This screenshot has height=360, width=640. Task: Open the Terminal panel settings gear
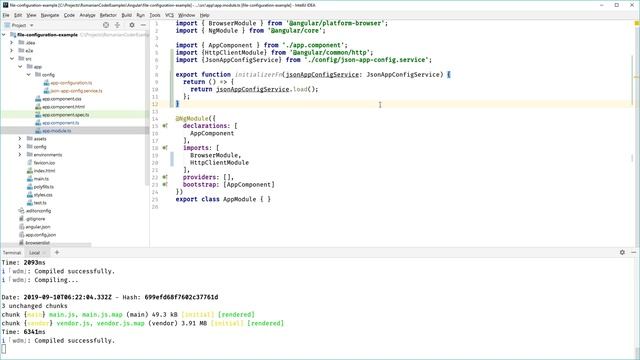coord(622,252)
